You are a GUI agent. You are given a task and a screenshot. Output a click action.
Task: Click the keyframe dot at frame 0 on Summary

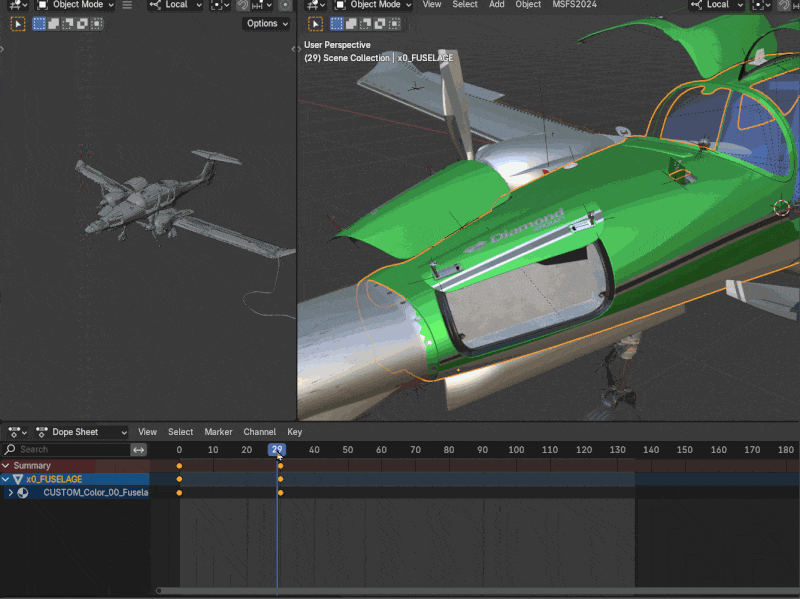point(179,465)
